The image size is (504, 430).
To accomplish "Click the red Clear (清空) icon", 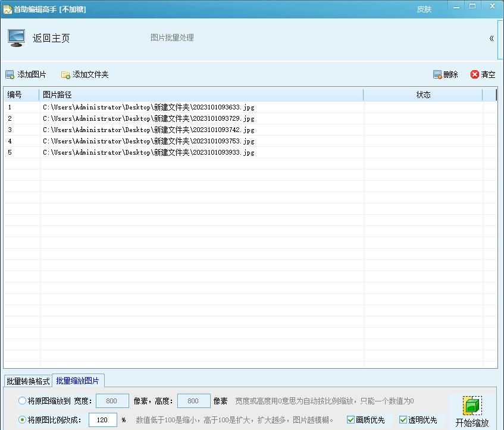I will [x=475, y=74].
